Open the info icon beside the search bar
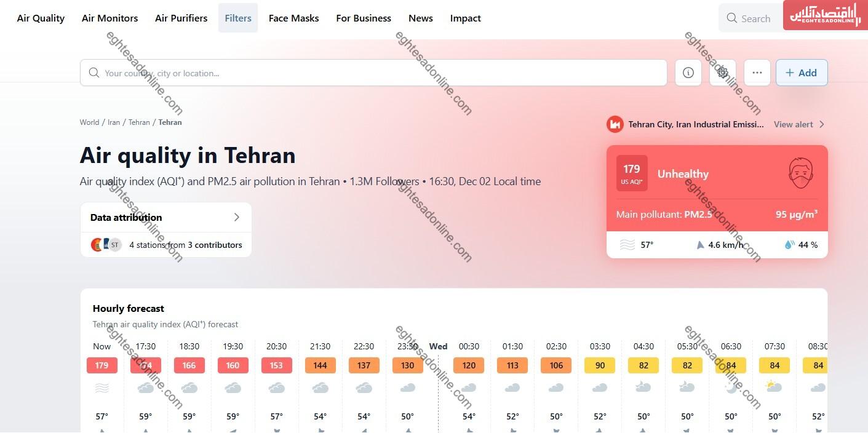 [x=688, y=72]
